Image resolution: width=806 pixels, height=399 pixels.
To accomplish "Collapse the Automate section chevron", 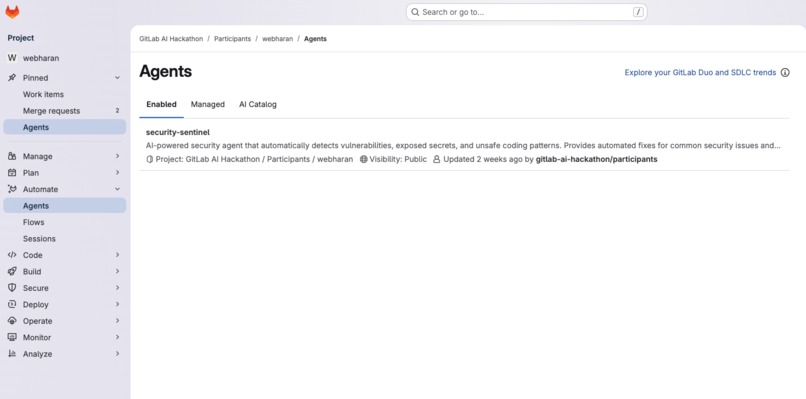I will (117, 189).
